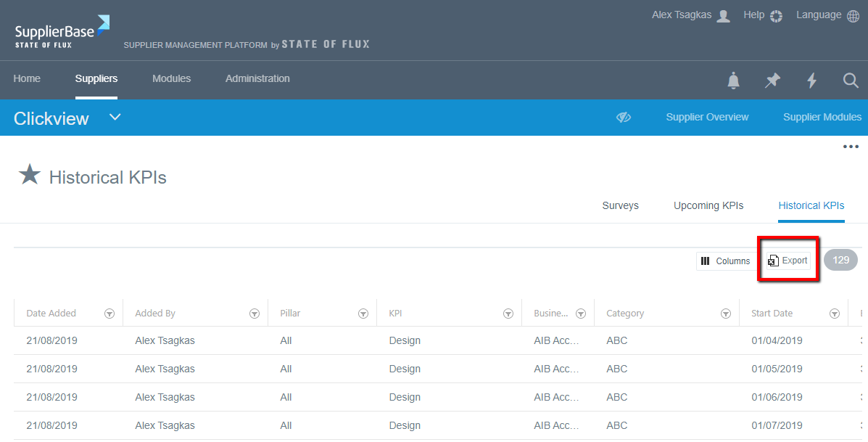868x442 pixels.
Task: Open Date Added column filter
Action: point(109,314)
